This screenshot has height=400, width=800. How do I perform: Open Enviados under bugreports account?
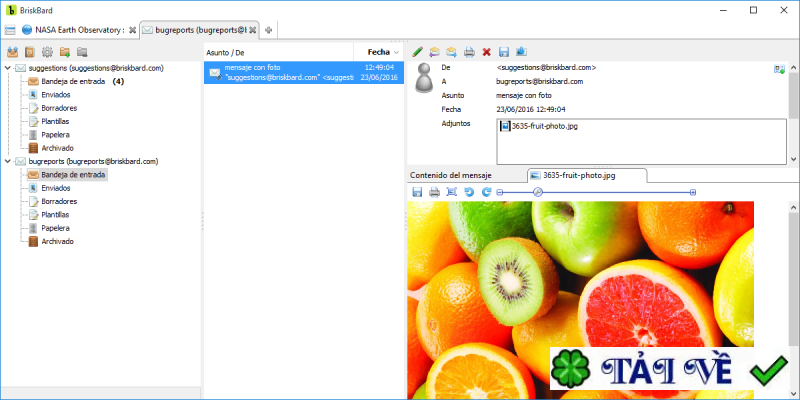(49, 188)
